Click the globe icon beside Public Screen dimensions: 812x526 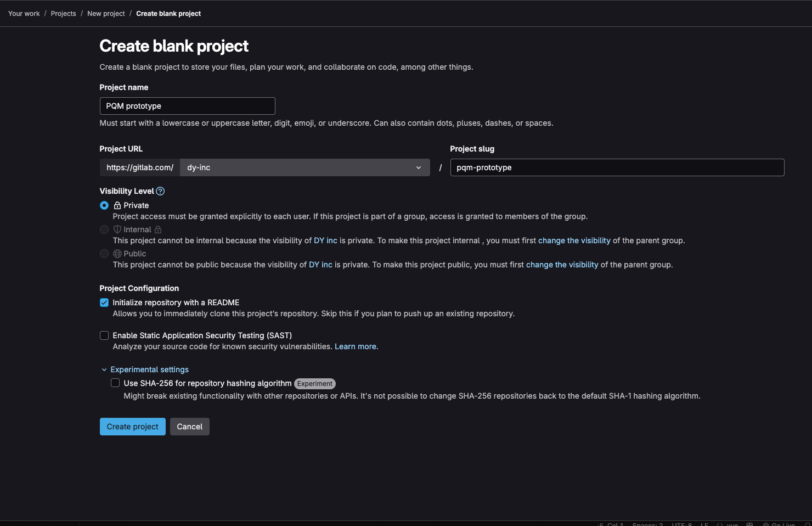point(117,254)
